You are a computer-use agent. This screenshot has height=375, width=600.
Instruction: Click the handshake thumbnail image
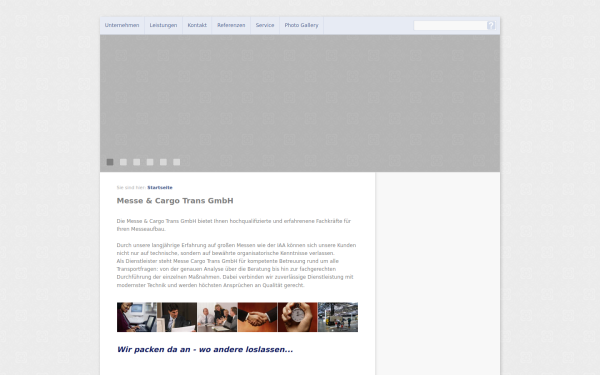point(258,317)
